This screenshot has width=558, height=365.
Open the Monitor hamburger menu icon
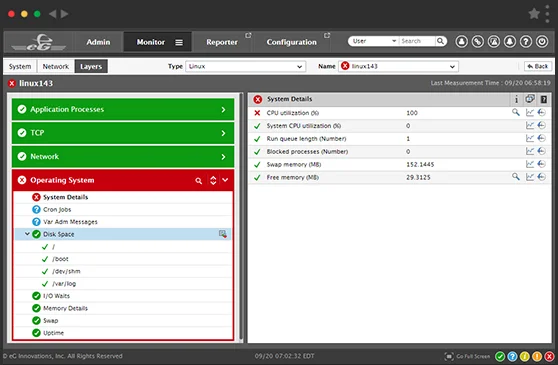coord(179,42)
